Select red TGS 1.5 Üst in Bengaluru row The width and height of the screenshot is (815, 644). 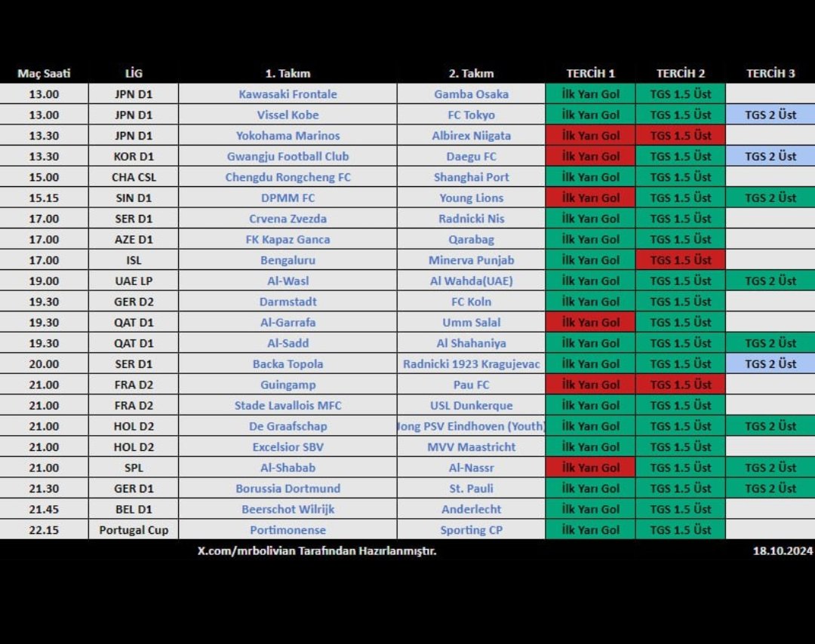pos(681,260)
